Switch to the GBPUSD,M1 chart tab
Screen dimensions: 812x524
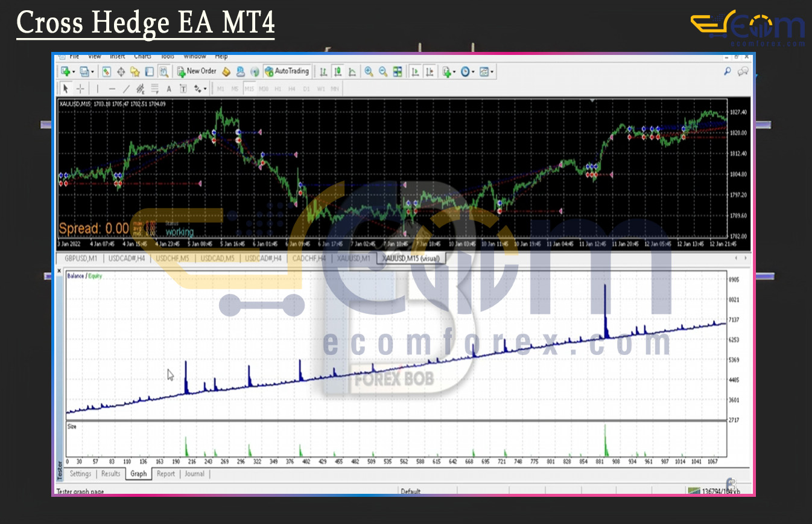[x=81, y=258]
